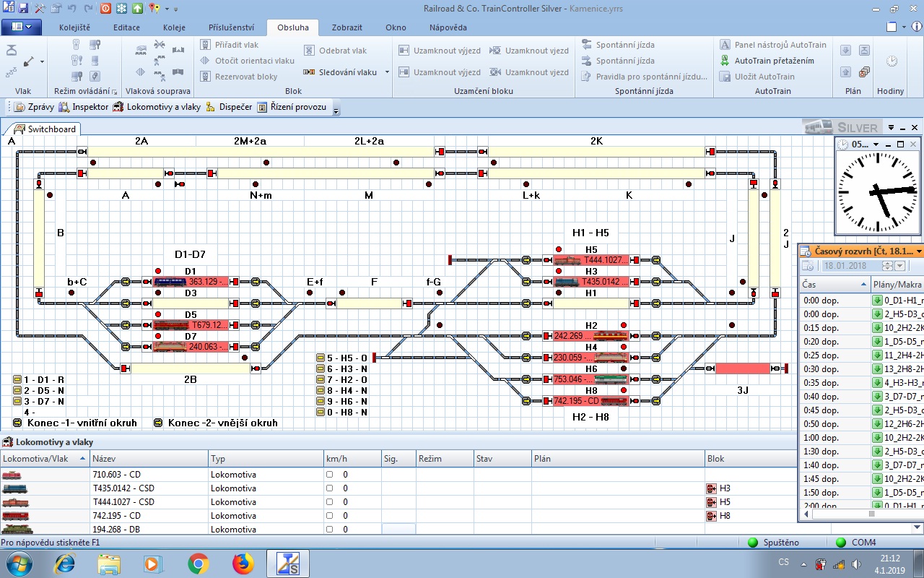Open Firefox from taskbar
This screenshot has width=924, height=578.
click(243, 563)
